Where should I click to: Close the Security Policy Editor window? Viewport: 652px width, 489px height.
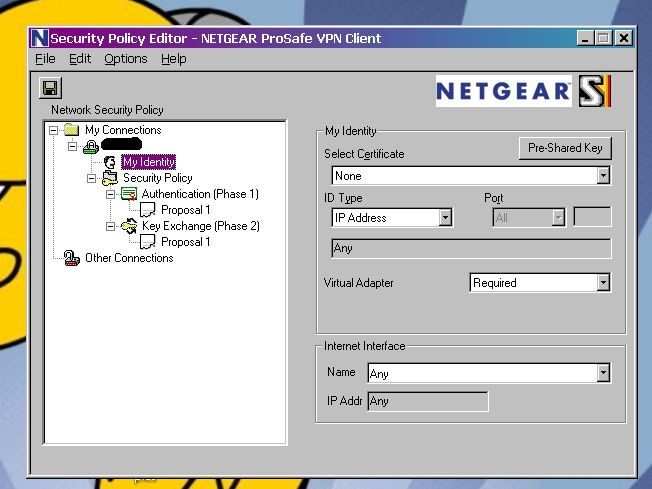click(x=624, y=38)
